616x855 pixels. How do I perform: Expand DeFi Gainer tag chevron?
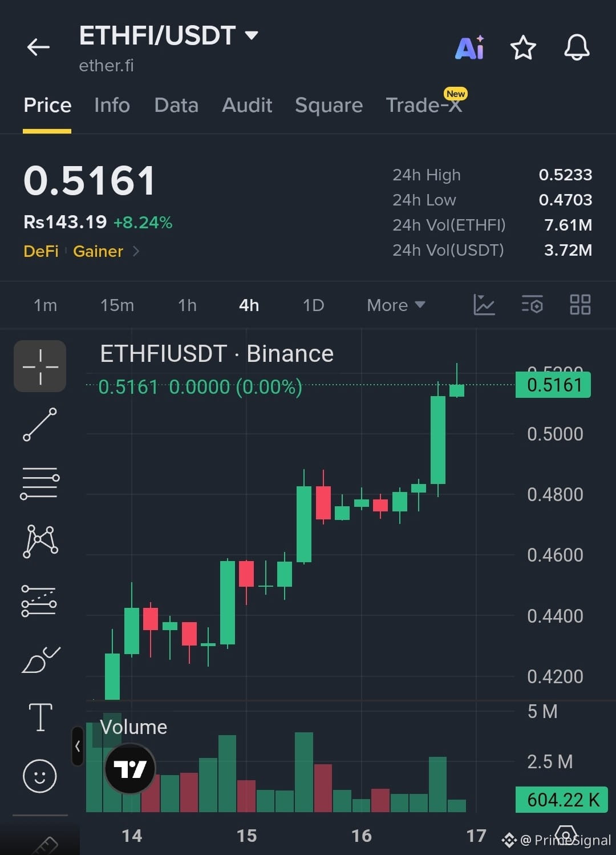click(x=136, y=251)
